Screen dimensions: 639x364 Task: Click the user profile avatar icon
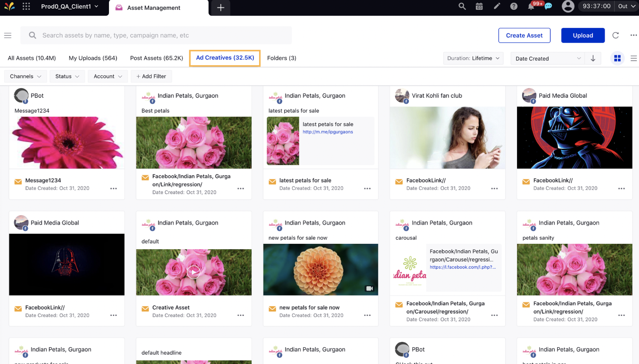(568, 6)
